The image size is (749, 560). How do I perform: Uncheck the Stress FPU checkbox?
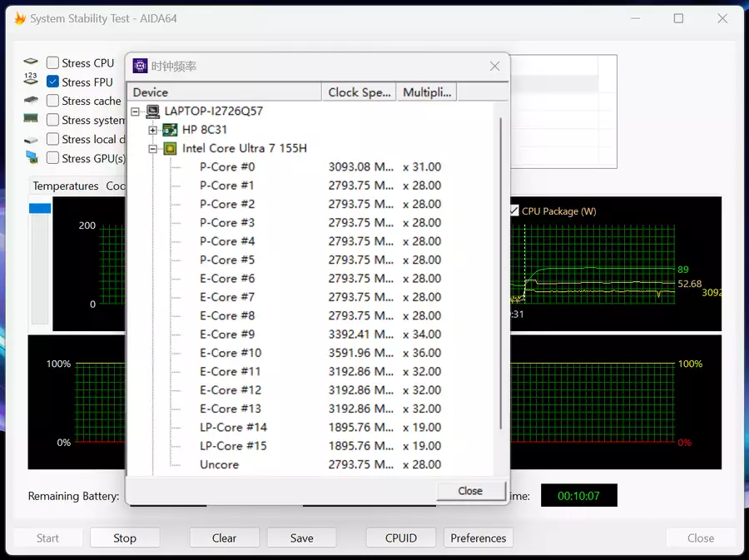[52, 82]
